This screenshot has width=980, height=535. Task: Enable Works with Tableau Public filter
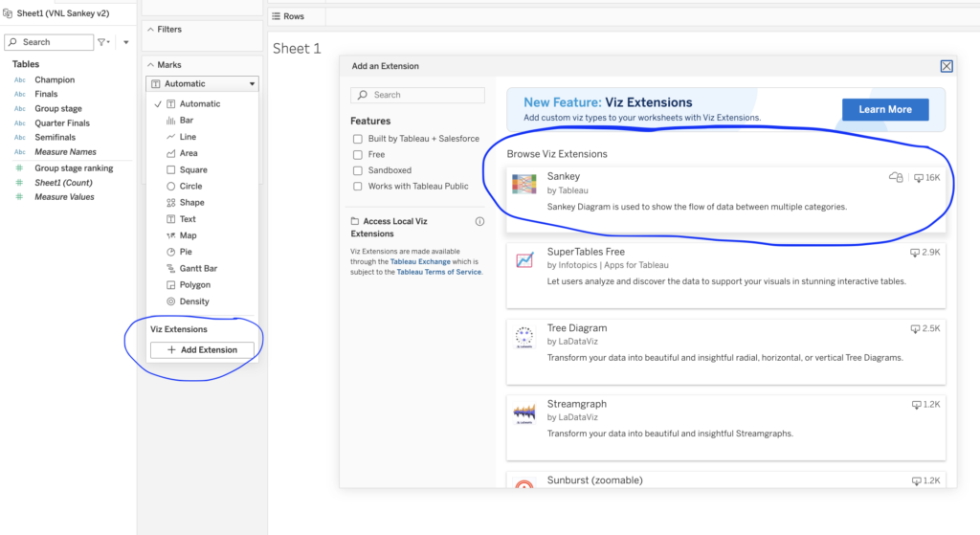click(358, 186)
